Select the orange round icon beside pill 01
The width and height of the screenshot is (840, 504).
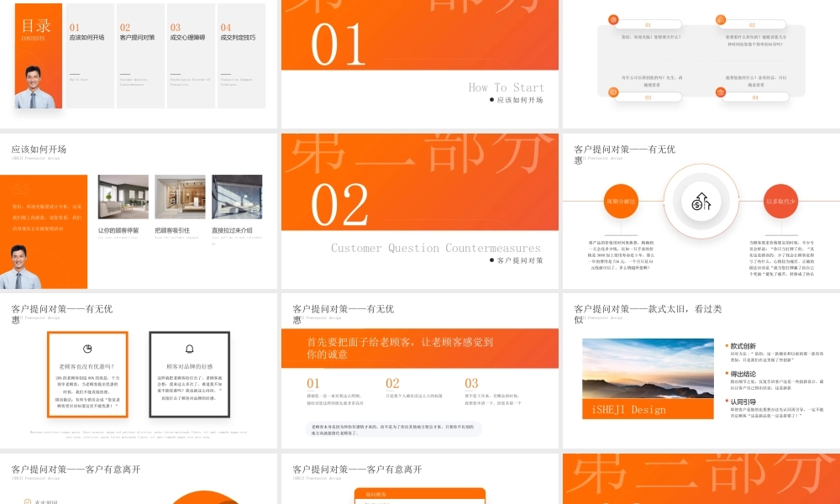click(613, 20)
